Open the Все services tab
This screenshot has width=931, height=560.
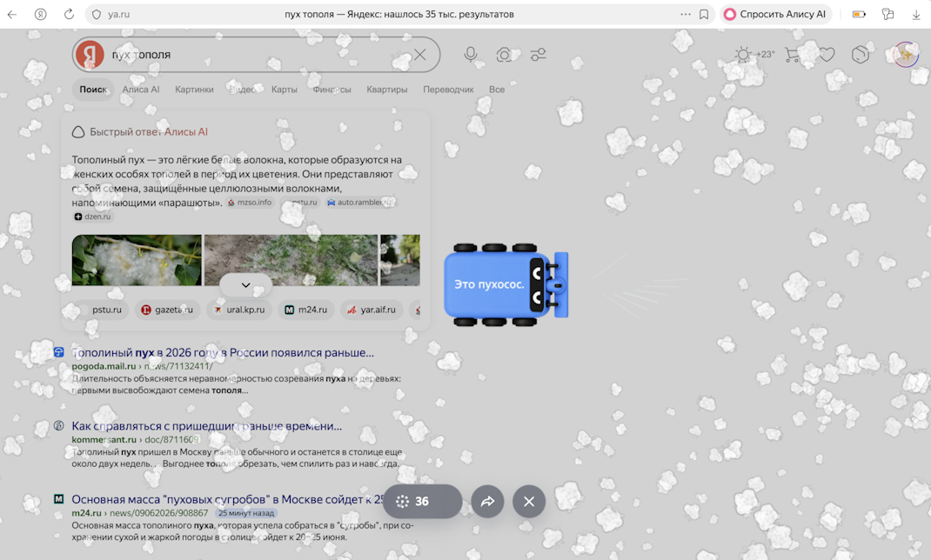(x=497, y=90)
